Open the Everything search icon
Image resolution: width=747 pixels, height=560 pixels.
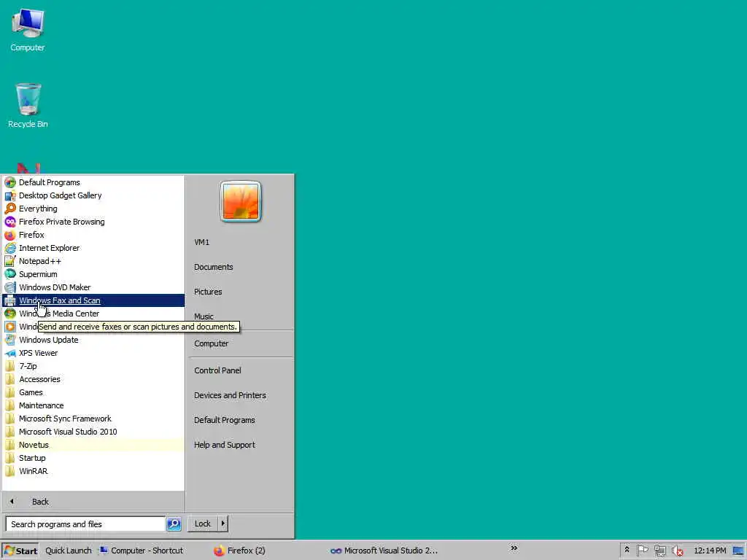(x=10, y=209)
